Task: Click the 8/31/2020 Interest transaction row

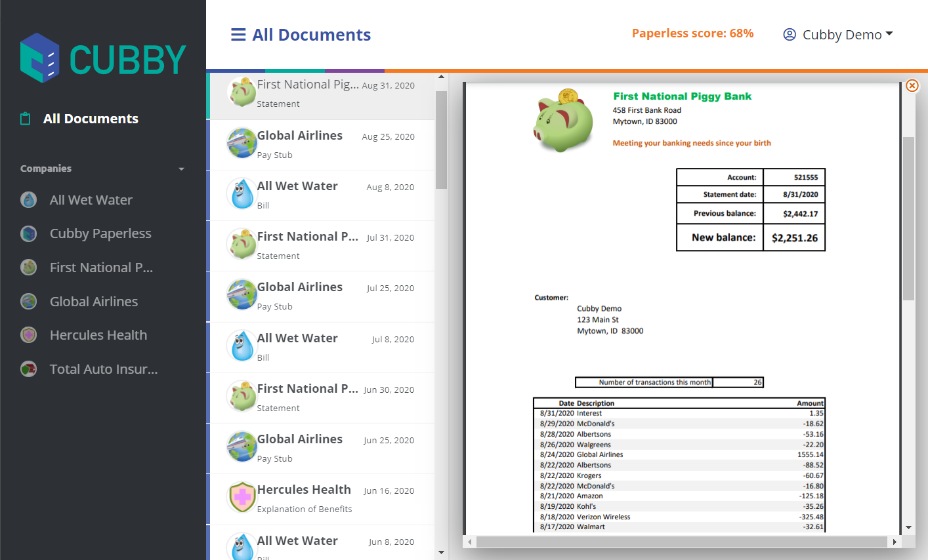Action: pyautogui.click(x=679, y=413)
